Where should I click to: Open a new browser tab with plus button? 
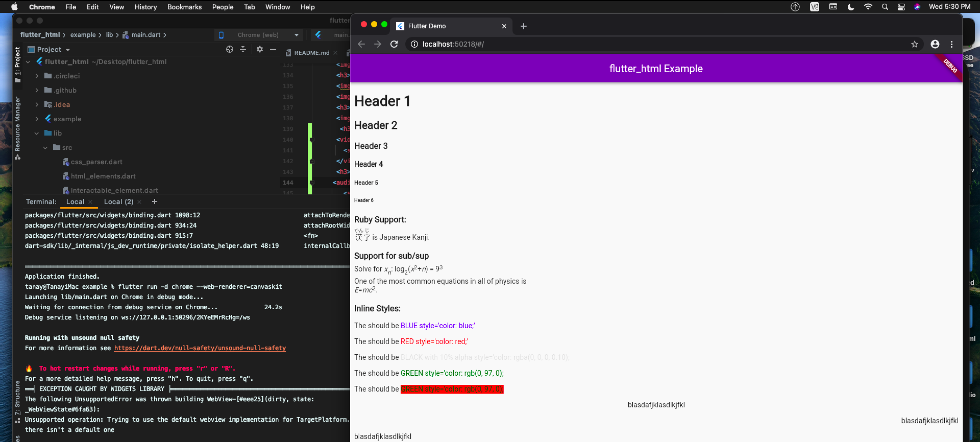pos(523,26)
